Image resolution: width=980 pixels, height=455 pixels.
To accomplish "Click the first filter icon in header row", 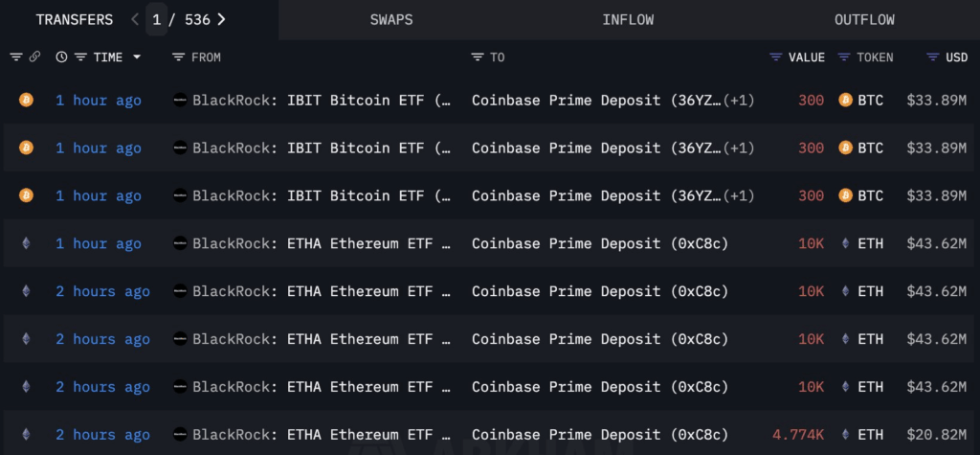I will click(x=16, y=57).
